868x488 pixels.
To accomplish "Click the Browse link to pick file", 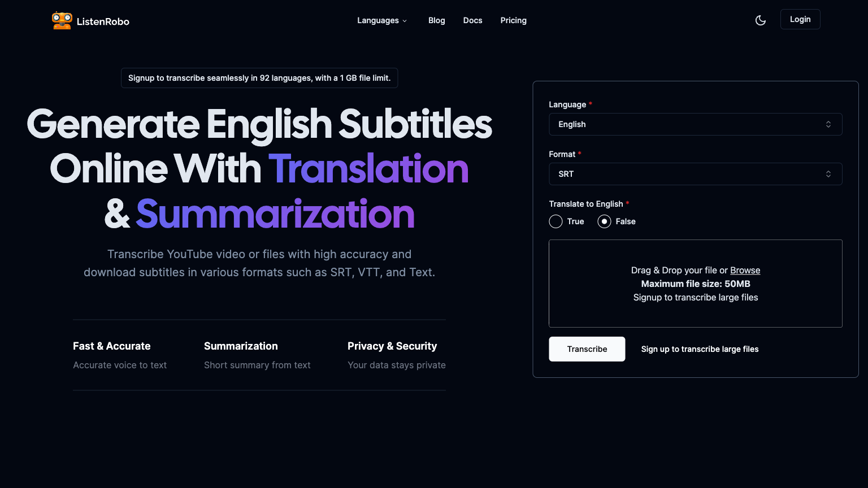I will click(x=745, y=271).
